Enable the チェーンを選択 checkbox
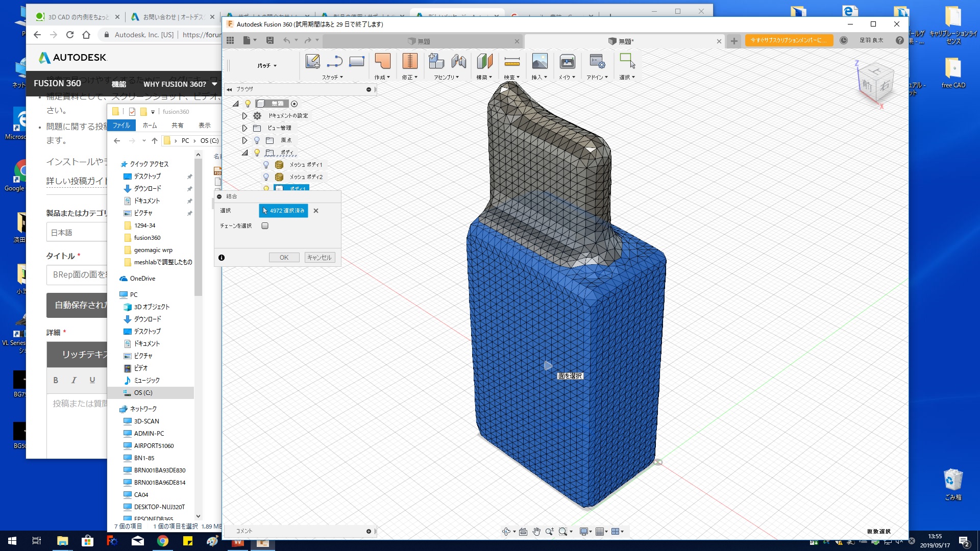The image size is (980, 551). coord(265,226)
